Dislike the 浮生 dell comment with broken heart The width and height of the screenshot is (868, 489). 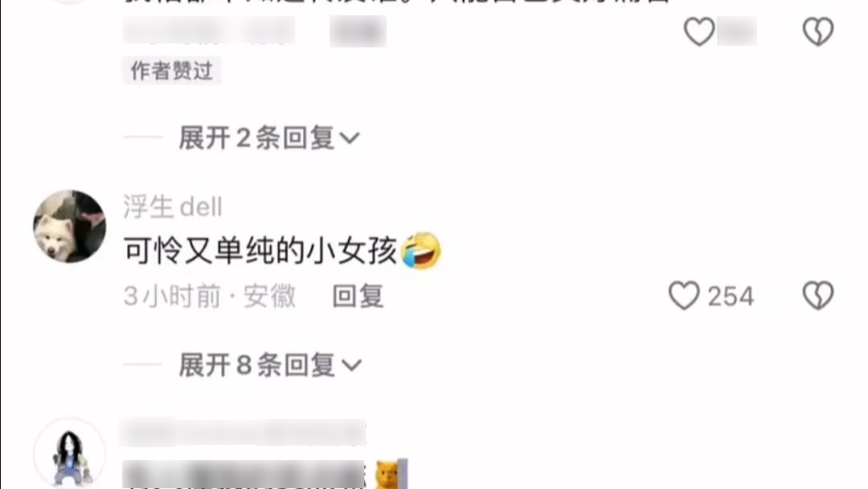pyautogui.click(x=818, y=295)
